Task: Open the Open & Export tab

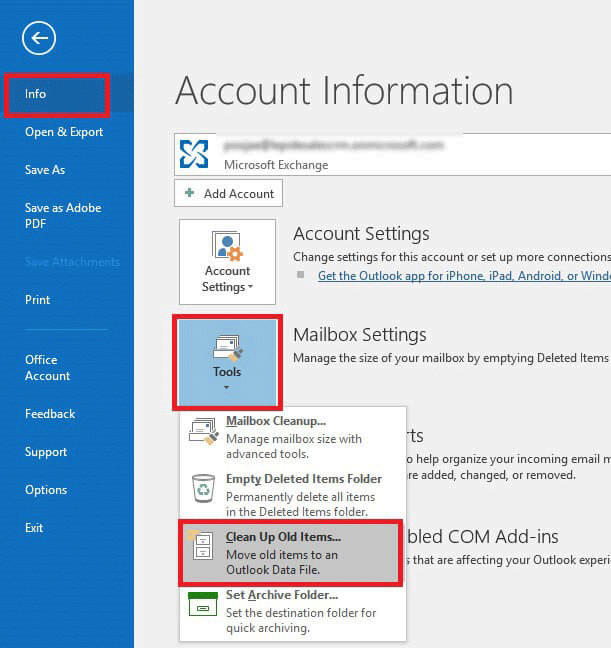Action: tap(64, 132)
